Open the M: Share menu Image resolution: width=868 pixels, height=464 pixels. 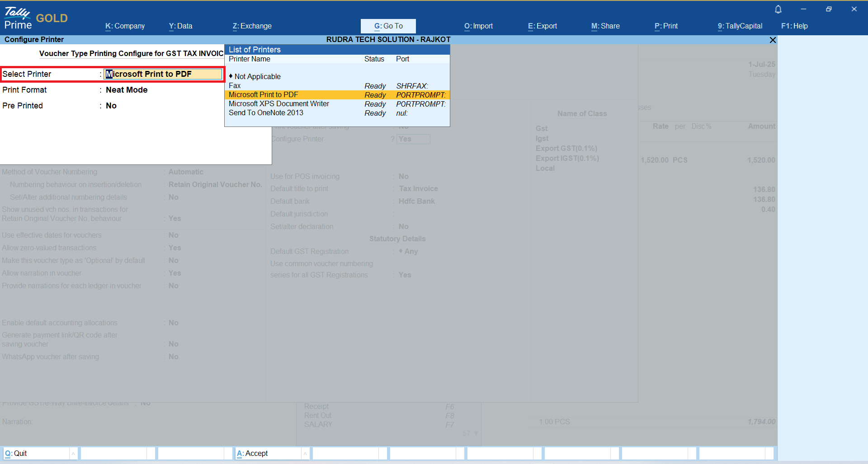(605, 26)
